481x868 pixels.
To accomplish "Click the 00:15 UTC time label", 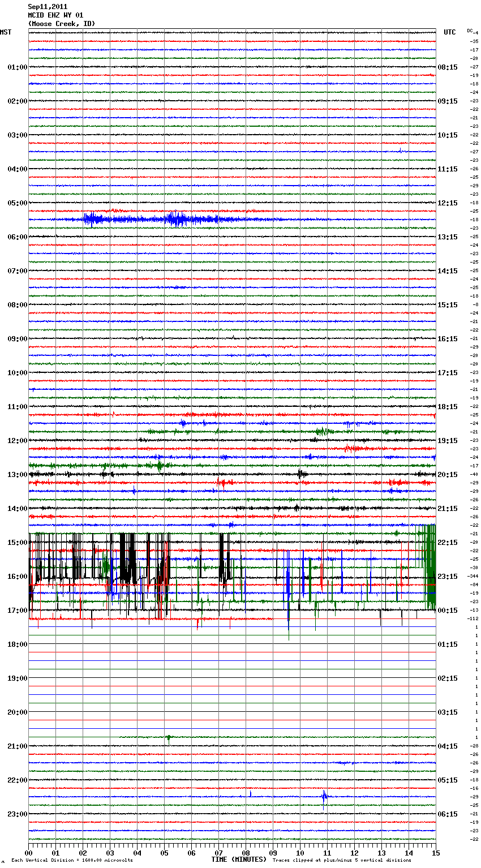I will point(448,611).
